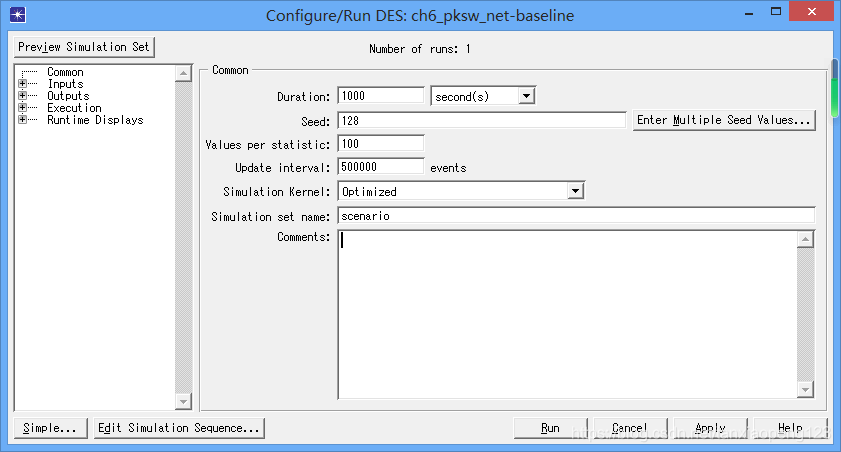Viewport: 841px width, 452px height.
Task: Open Enter Multiple Seed Values dialog
Action: 724,120
